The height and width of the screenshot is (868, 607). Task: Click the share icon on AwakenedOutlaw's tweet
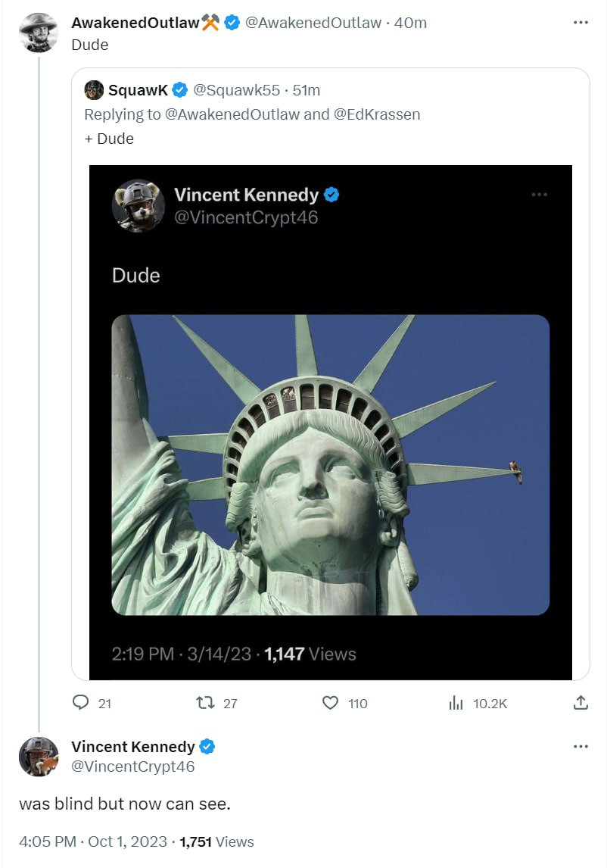(581, 703)
